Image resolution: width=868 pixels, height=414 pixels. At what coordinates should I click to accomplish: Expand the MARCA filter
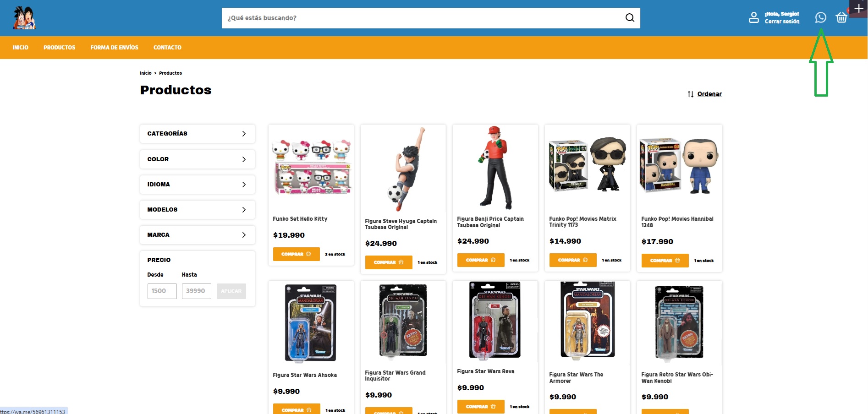198,235
